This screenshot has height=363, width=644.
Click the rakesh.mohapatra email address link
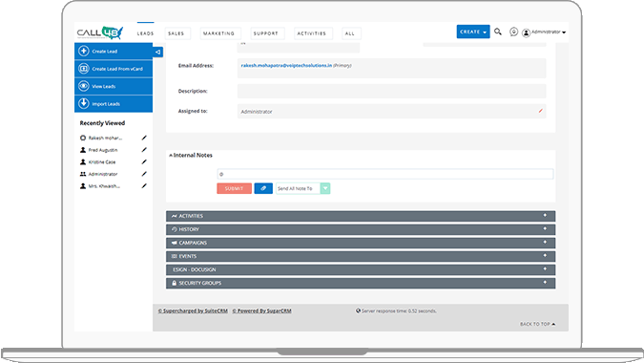[286, 65]
